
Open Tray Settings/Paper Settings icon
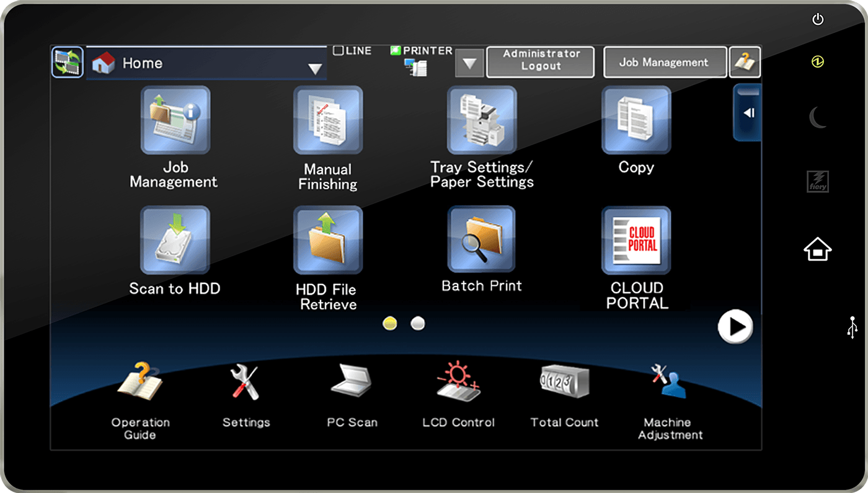(482, 120)
